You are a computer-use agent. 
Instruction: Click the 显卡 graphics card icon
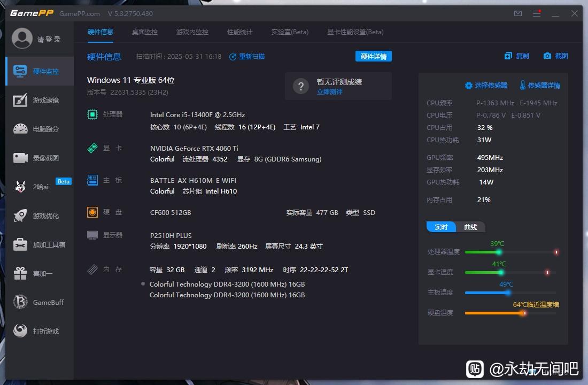coord(92,148)
